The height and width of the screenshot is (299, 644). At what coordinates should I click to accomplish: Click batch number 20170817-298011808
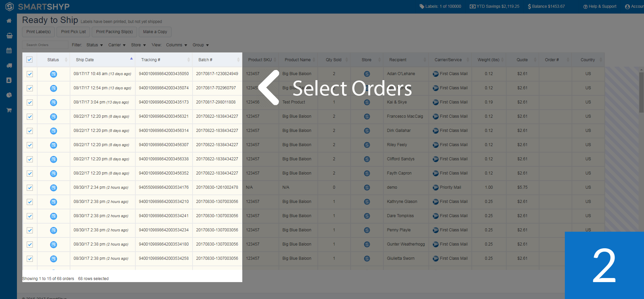(216, 102)
